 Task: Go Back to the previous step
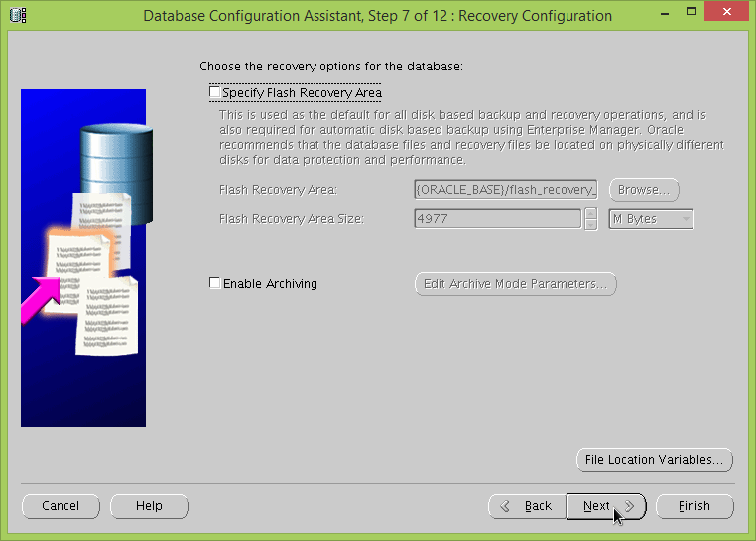pyautogui.click(x=528, y=506)
